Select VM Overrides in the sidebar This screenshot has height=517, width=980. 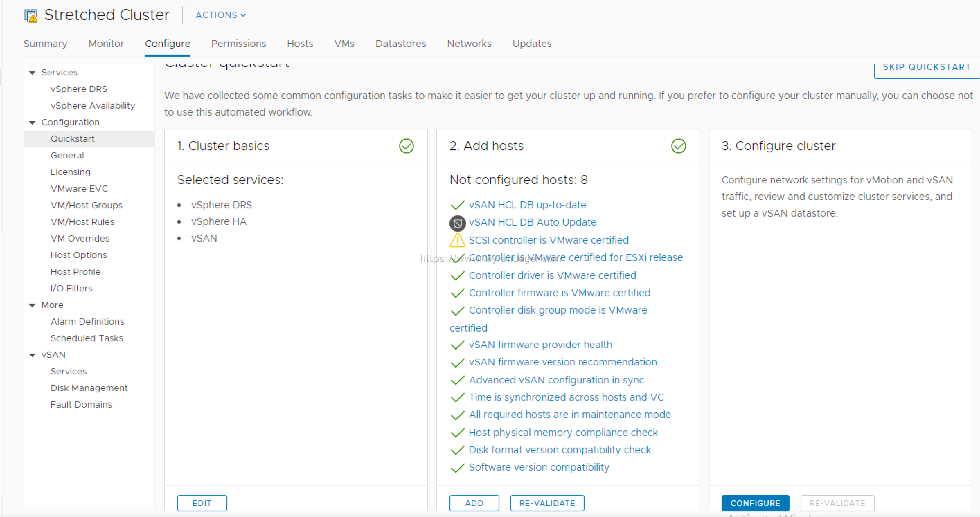[x=80, y=239]
